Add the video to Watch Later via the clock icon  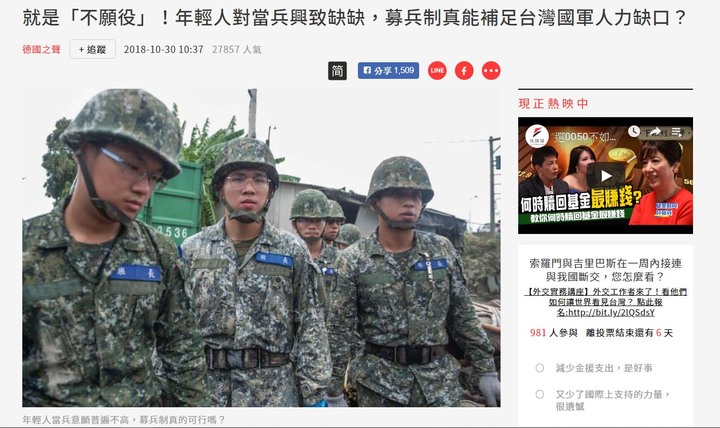click(x=634, y=132)
